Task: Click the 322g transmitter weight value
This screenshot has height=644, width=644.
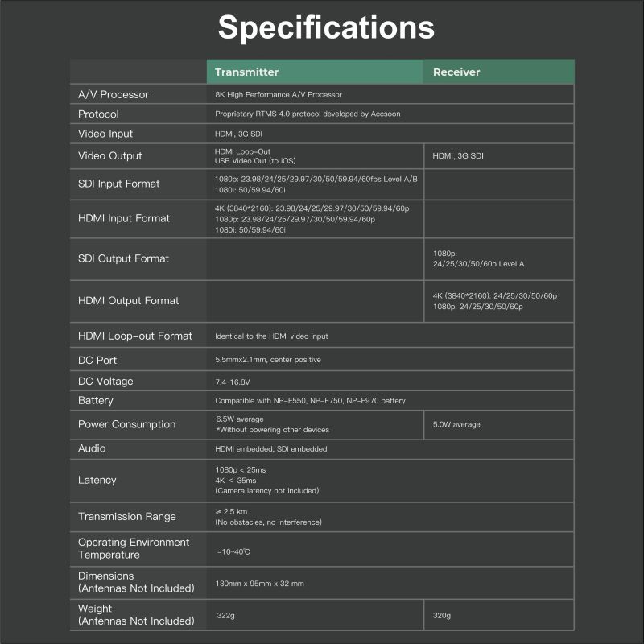Action: click(x=225, y=615)
